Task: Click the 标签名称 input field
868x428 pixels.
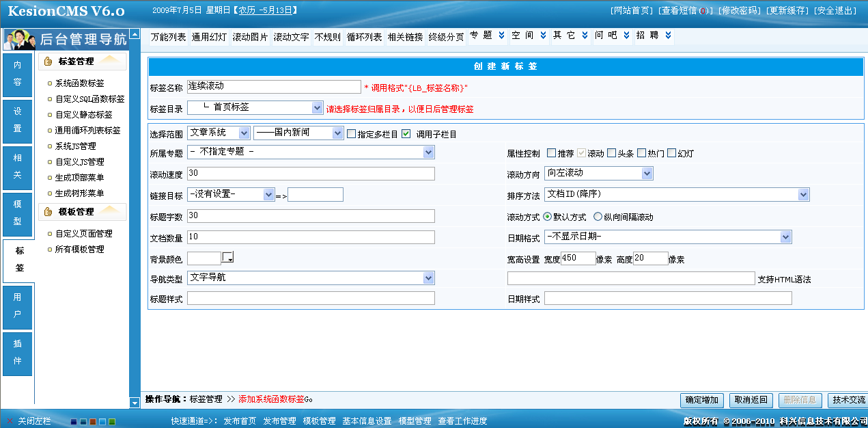Action: tap(273, 86)
